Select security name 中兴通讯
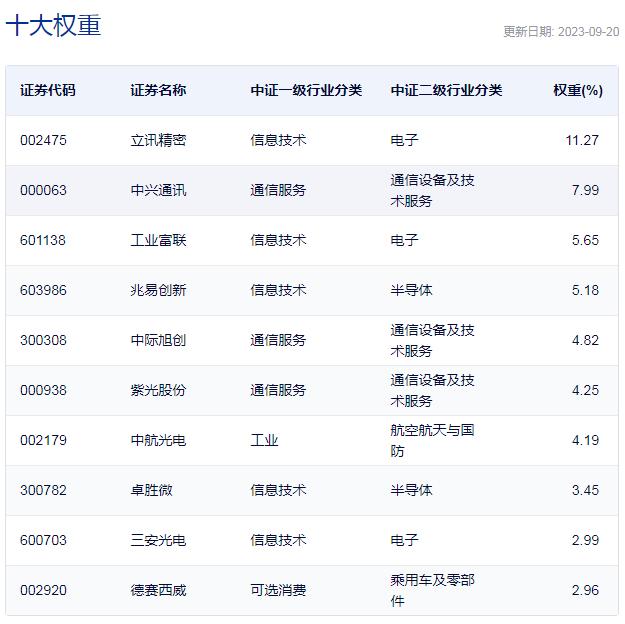 [x=158, y=190]
